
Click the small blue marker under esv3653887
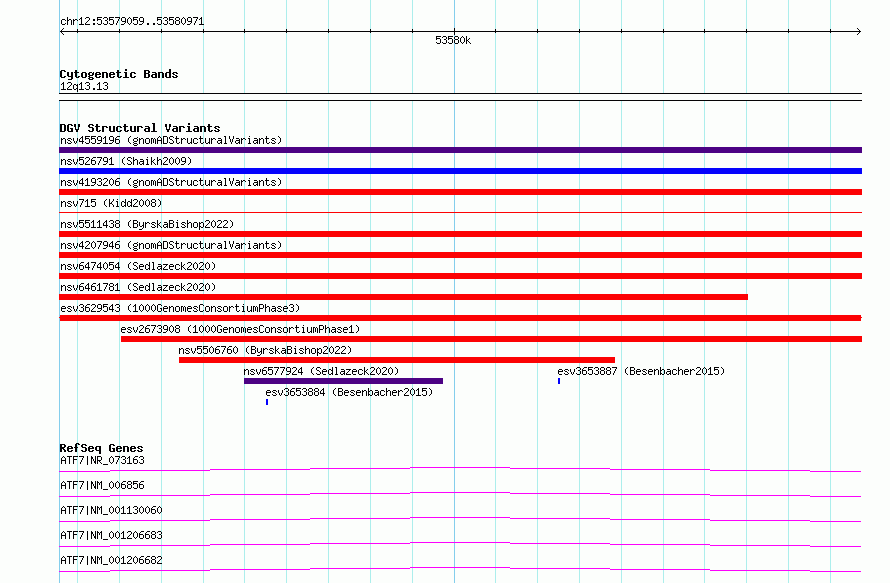(x=559, y=381)
